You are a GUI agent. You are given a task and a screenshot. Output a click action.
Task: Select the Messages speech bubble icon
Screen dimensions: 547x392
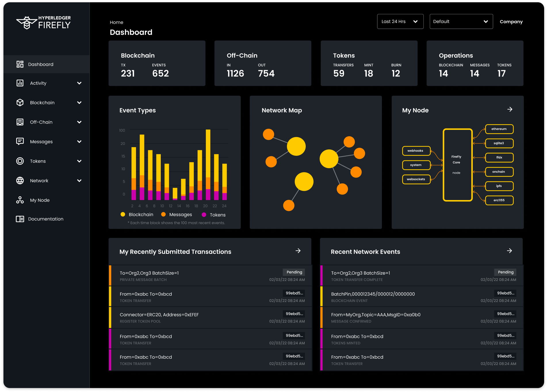(20, 141)
